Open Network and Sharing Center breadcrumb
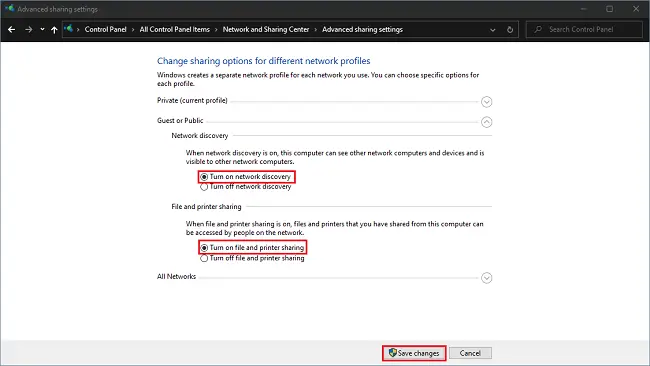650x366 pixels. click(x=266, y=29)
